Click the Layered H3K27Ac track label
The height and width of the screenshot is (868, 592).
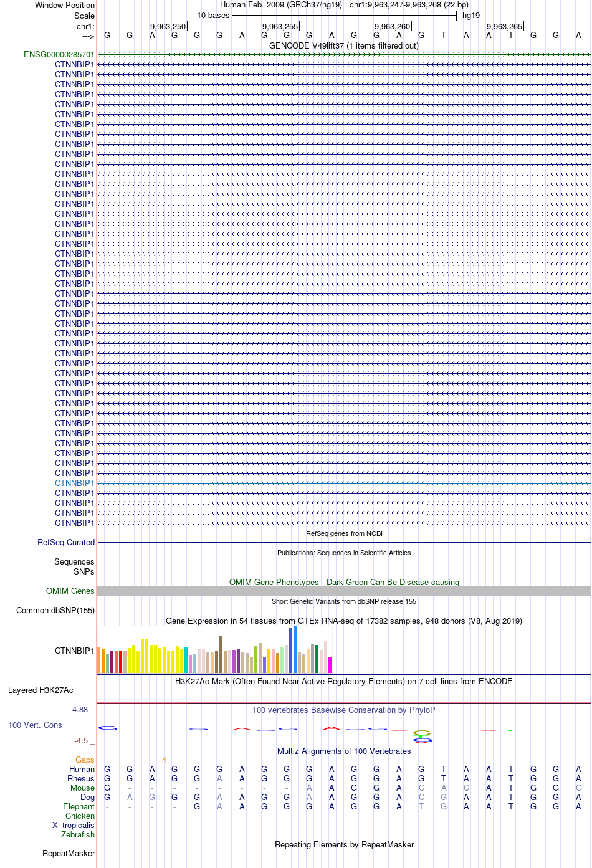(41, 690)
